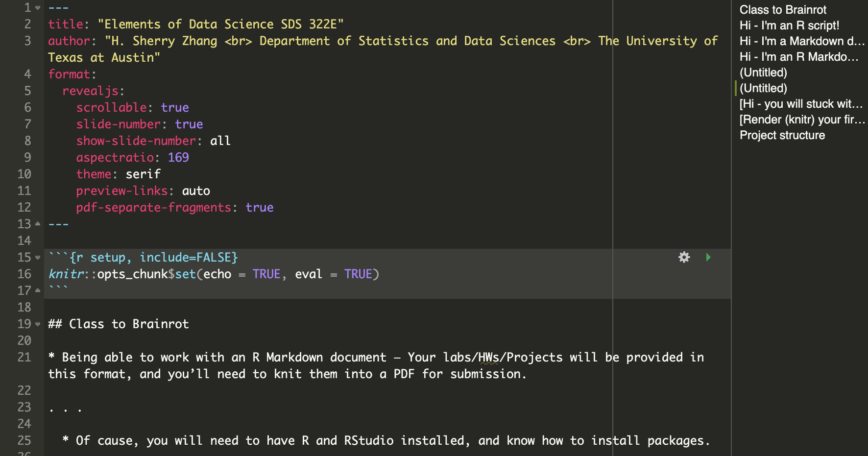Viewport: 868px width, 456px height.
Task: Open chunk options gear for setup chunk
Action: 684,257
